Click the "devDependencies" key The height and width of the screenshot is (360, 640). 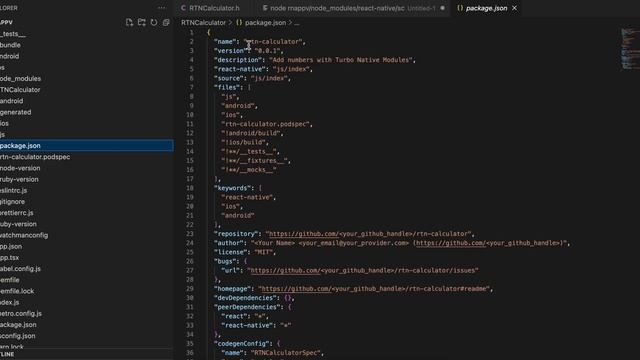pyautogui.click(x=246, y=298)
